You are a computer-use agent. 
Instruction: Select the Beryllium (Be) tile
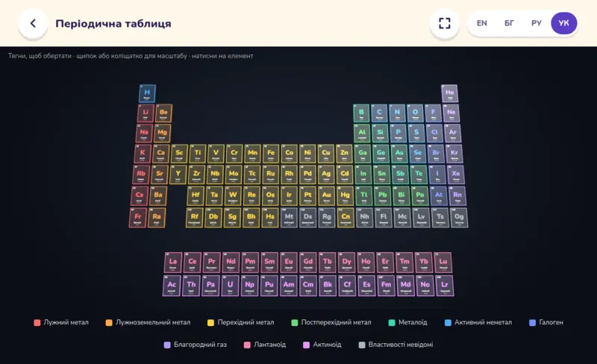pyautogui.click(x=163, y=113)
